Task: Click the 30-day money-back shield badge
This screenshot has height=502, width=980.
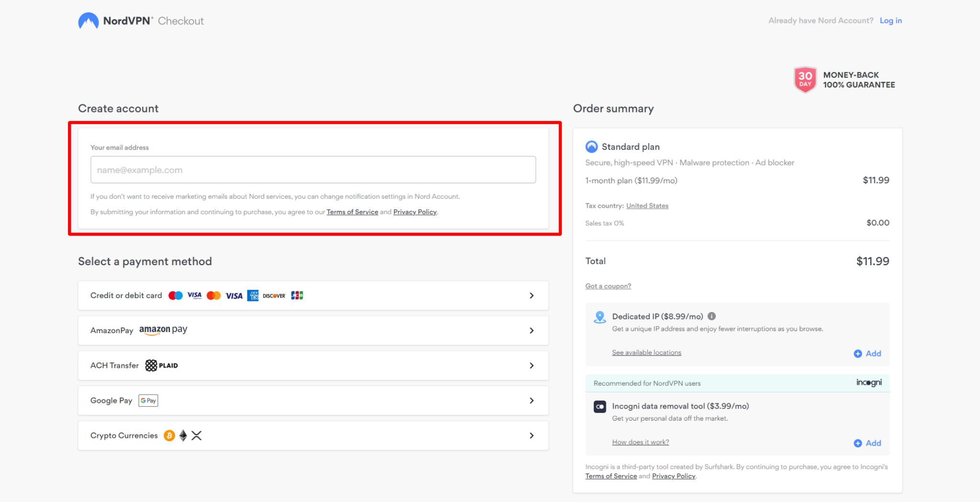Action: (805, 79)
